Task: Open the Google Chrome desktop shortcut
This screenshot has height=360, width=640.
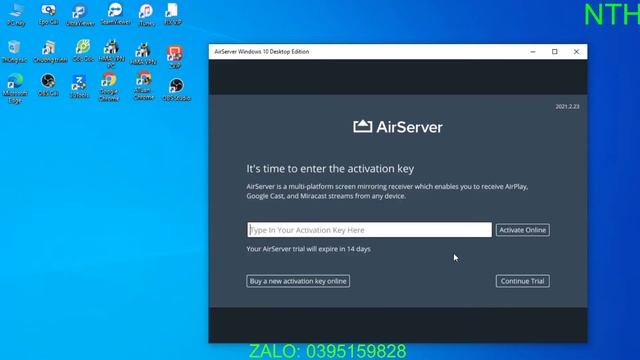Action: tap(109, 87)
